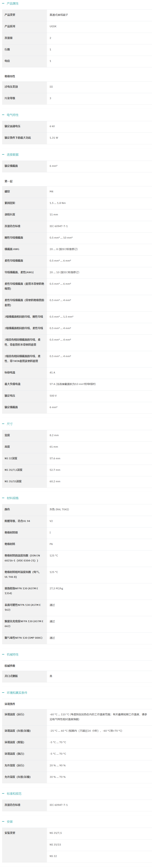The image size is (153, 868).
Task: Click the 绝缘特性 subheading
Action: coord(10,76)
